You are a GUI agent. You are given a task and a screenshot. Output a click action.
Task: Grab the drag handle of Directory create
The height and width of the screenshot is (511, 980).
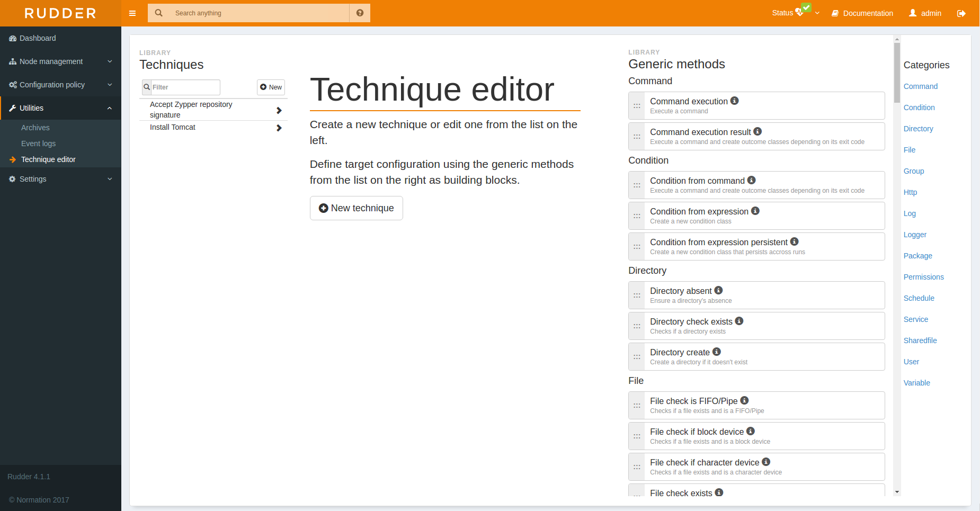click(x=637, y=357)
